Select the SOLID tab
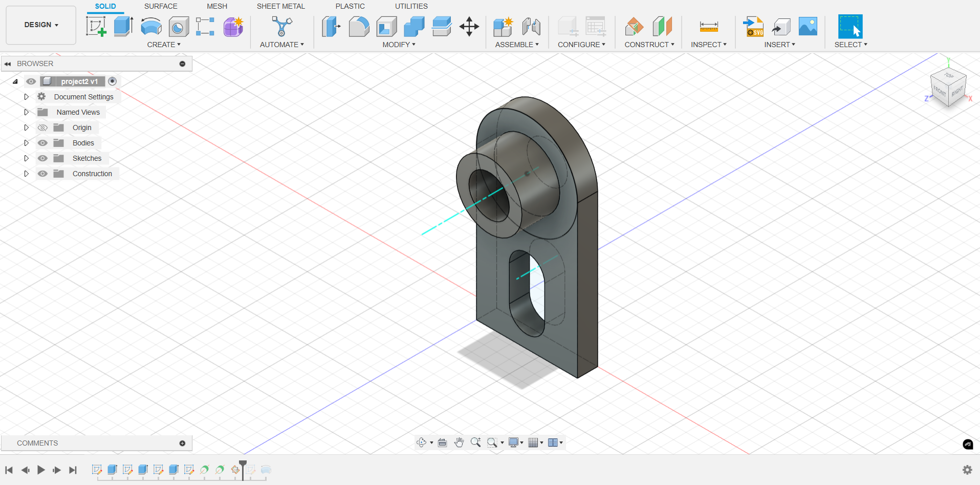Screen dimensions: 980x485 point(105,6)
